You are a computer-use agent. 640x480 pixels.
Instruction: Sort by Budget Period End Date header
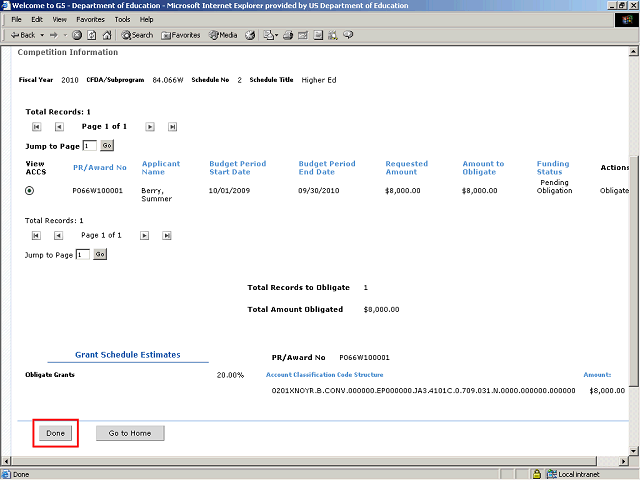(327, 168)
